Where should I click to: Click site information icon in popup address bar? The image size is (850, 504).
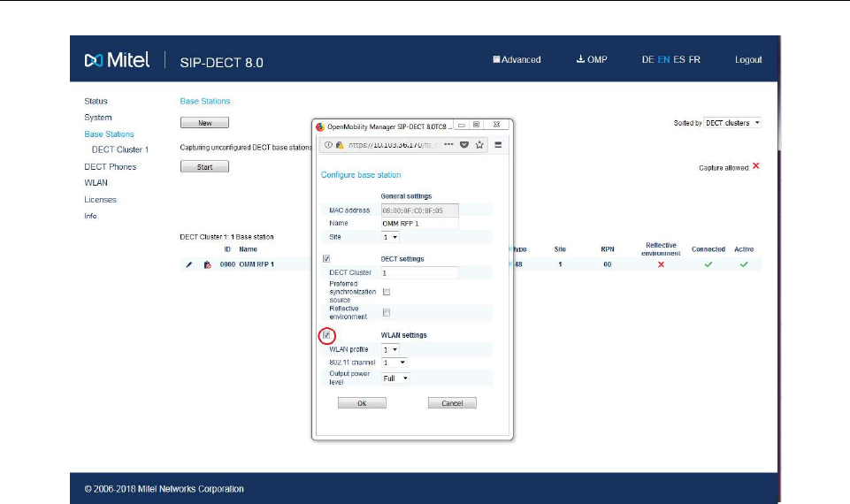pyautogui.click(x=328, y=145)
